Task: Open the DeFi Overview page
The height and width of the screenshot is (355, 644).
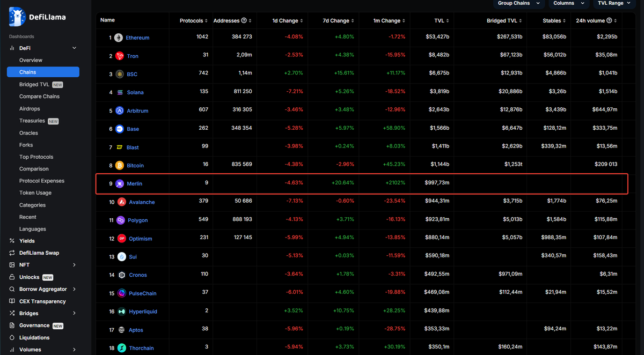Action: [x=31, y=60]
